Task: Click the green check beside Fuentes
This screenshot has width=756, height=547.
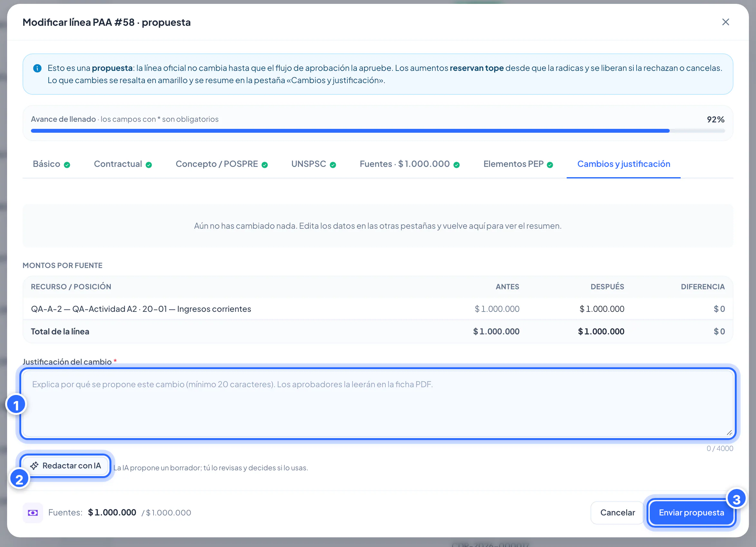Action: [457, 165]
